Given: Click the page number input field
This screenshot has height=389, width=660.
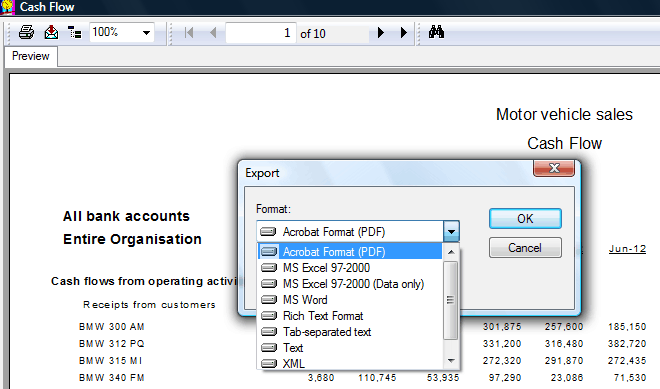Looking at the screenshot, I should 260,33.
